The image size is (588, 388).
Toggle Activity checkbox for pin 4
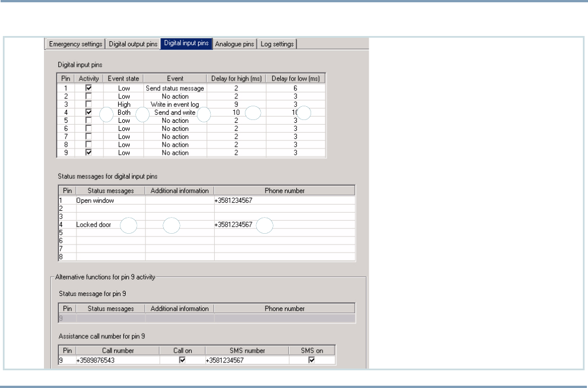click(88, 113)
